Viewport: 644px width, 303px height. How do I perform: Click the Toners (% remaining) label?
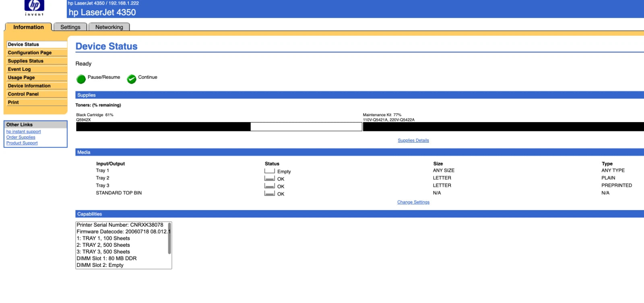[x=98, y=105]
